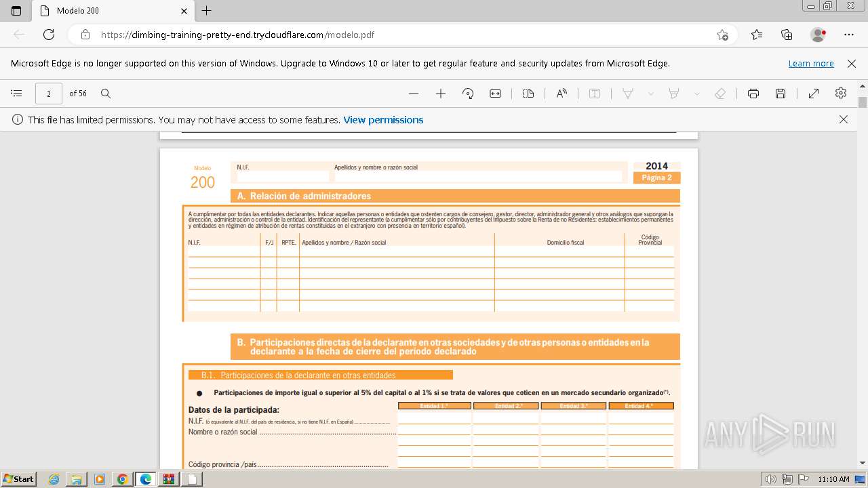Screen dimensions: 868x488
Task: Launch Google Chrome from the taskbar
Action: pos(123,479)
